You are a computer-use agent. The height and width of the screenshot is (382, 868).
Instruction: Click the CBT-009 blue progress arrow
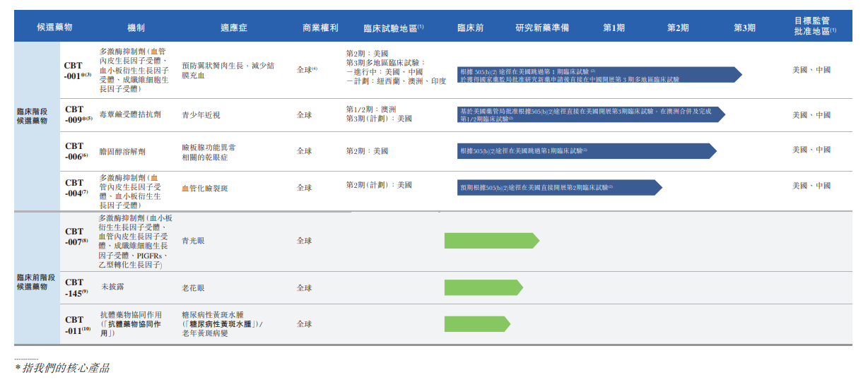point(592,114)
